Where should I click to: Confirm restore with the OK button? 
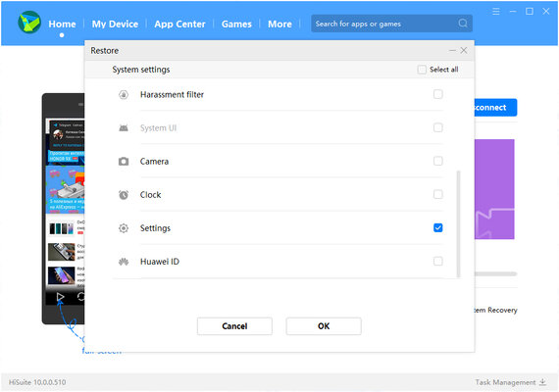coord(324,326)
